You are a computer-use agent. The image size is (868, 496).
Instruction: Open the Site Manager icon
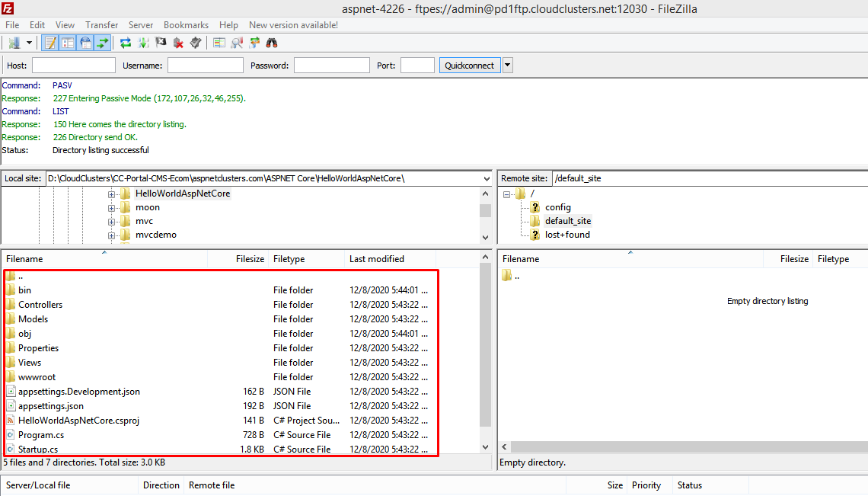[14, 43]
